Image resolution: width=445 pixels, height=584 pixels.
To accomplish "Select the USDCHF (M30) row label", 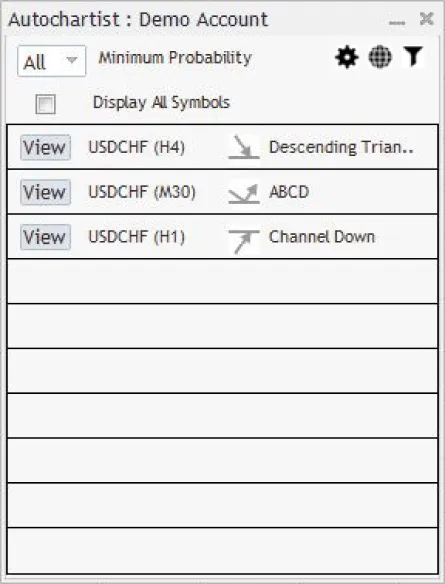I will pyautogui.click(x=142, y=192).
